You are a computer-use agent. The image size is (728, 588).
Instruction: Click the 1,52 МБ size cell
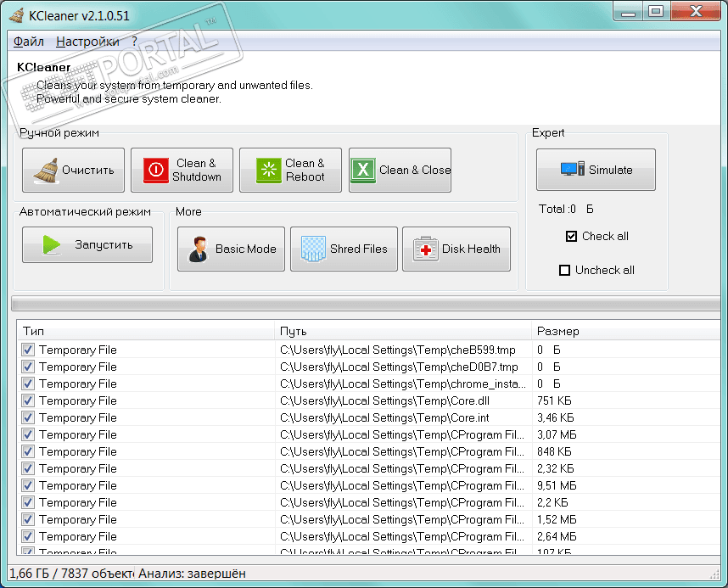pos(557,519)
